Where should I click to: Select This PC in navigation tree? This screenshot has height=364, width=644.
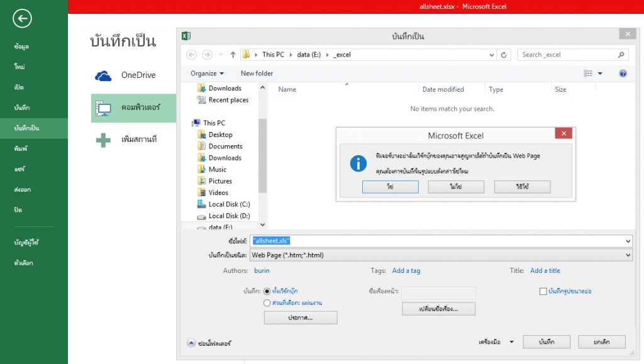[x=214, y=123]
